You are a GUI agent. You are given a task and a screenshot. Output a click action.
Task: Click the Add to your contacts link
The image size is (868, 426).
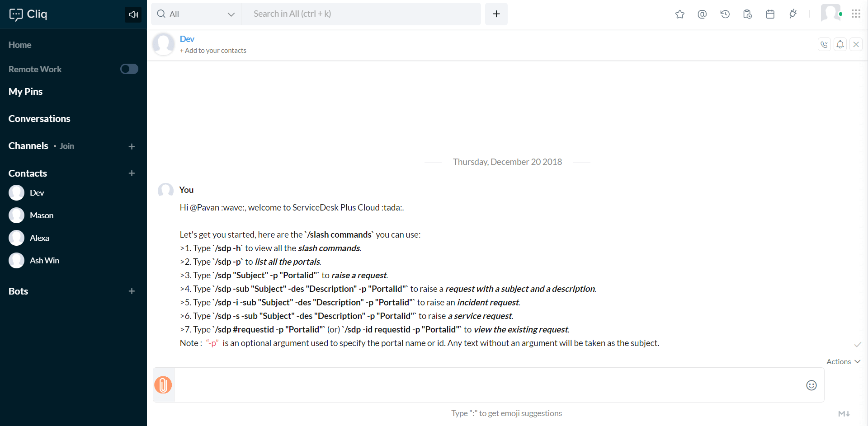[213, 51]
